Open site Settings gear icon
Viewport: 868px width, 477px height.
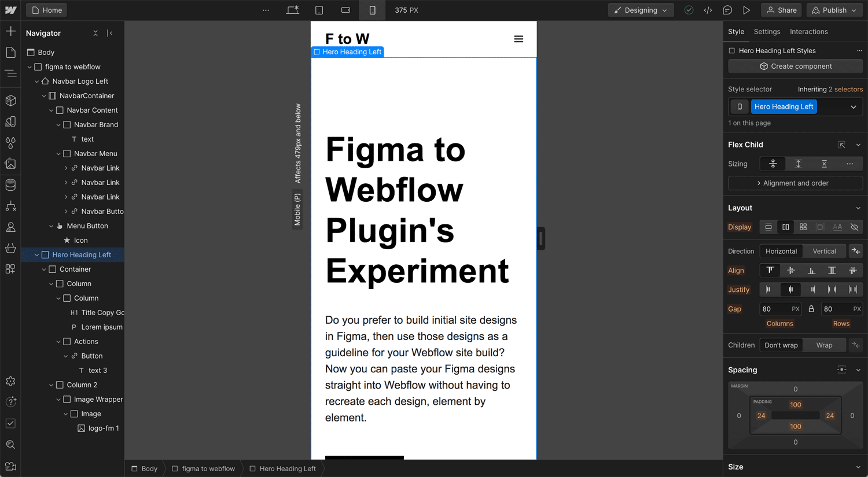coord(10,381)
